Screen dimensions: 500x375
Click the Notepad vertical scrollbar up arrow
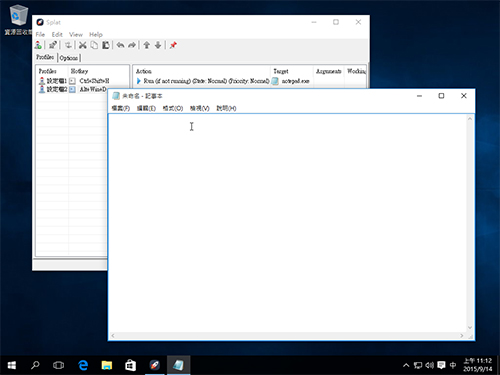[470, 119]
